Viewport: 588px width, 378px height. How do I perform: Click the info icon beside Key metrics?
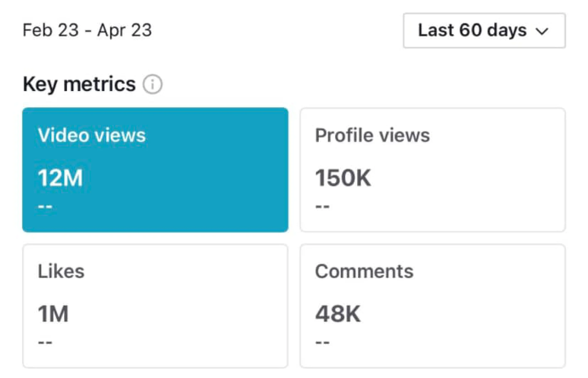tap(152, 84)
